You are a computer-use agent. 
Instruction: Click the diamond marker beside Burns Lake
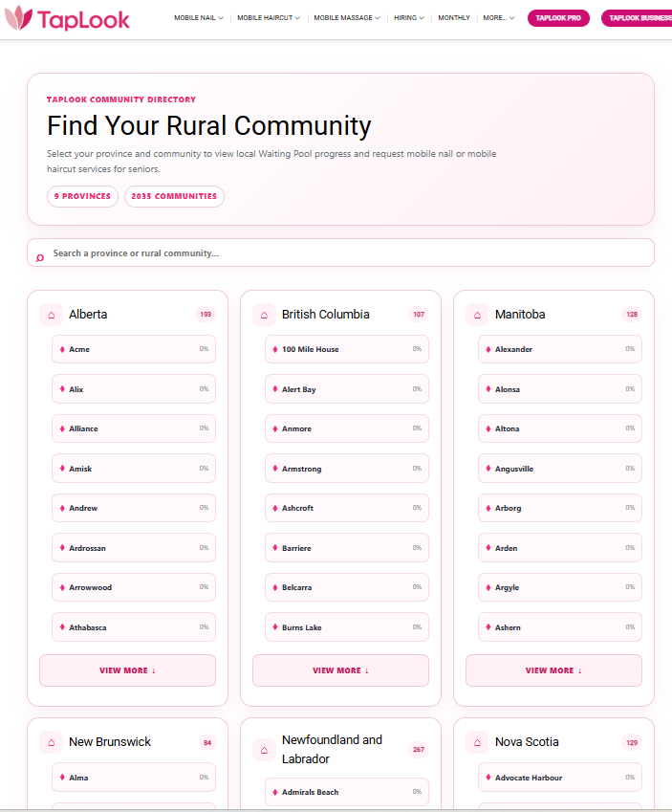click(x=275, y=627)
